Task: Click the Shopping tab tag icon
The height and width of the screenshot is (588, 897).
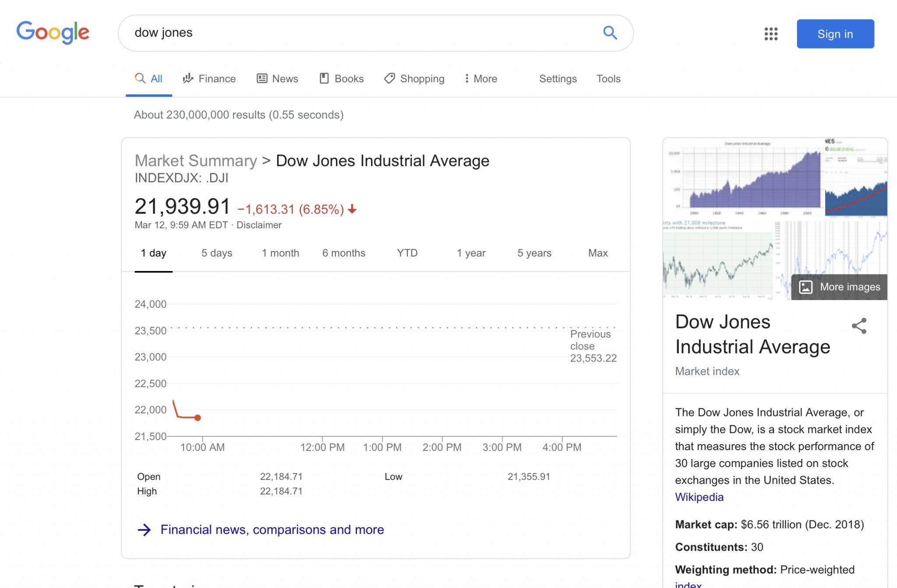Action: pos(389,78)
